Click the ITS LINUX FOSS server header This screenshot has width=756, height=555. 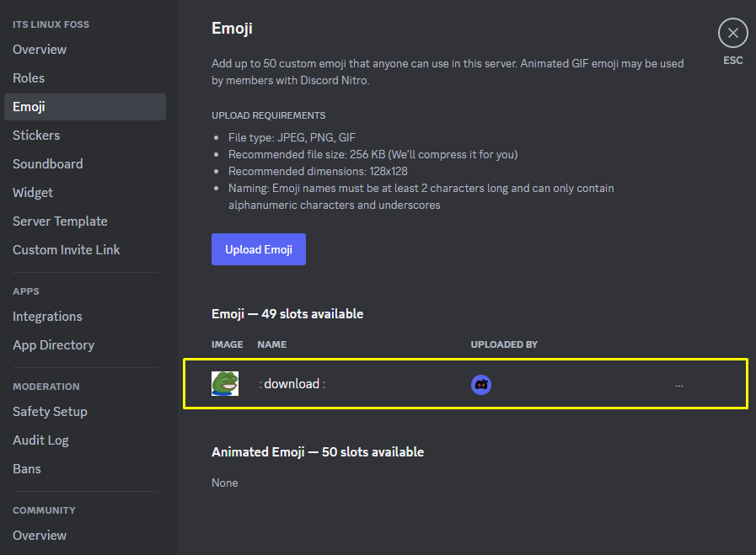pos(51,24)
